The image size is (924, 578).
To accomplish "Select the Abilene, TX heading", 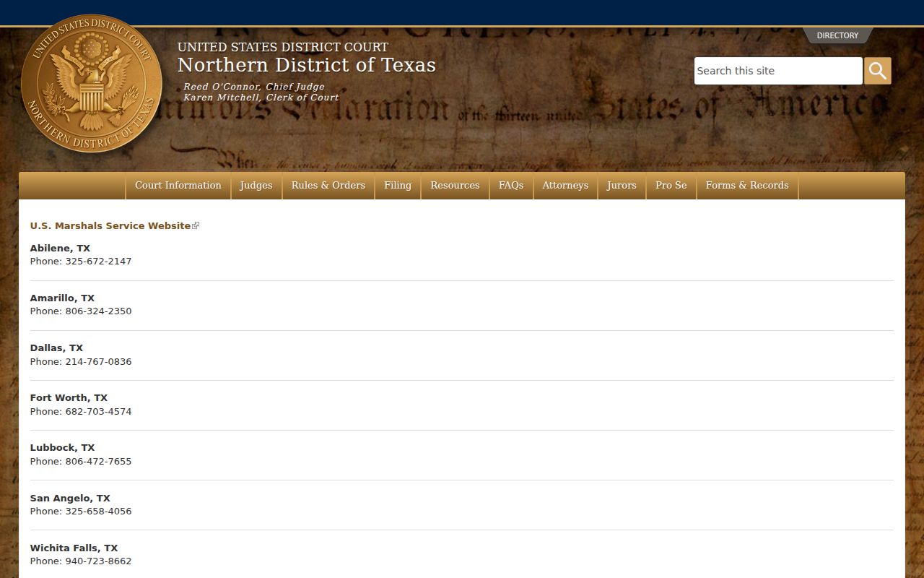I will point(60,249).
